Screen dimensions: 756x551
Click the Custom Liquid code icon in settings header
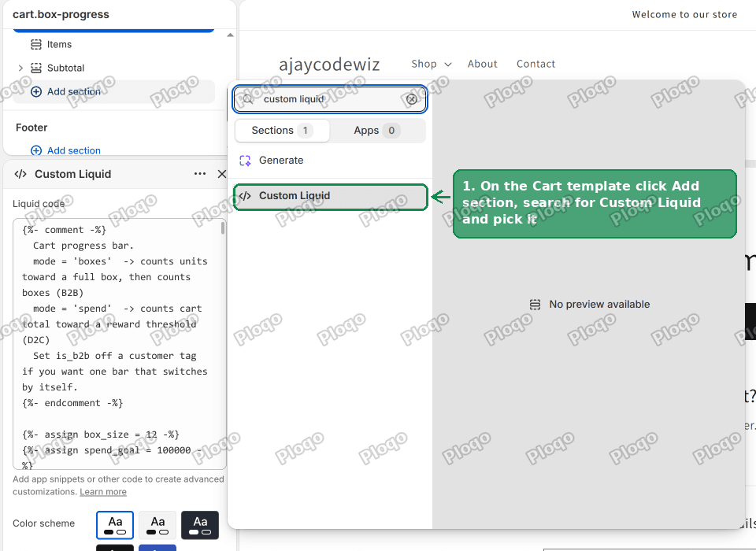click(20, 174)
